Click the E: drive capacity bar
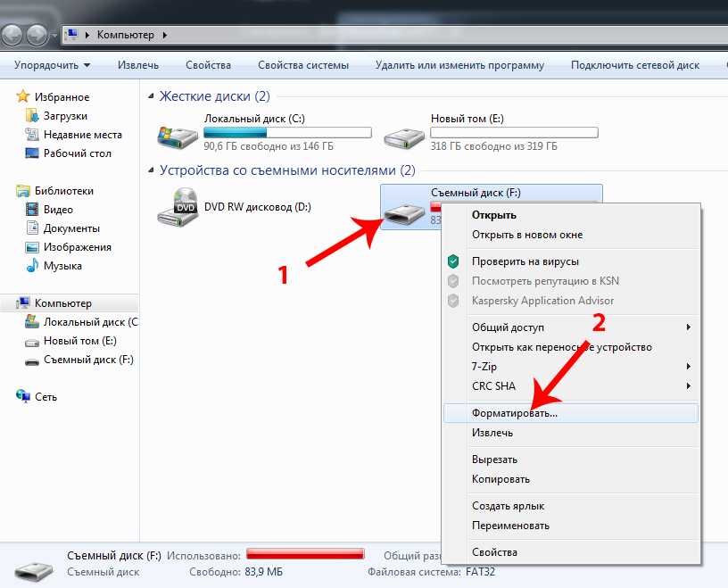 [x=514, y=132]
